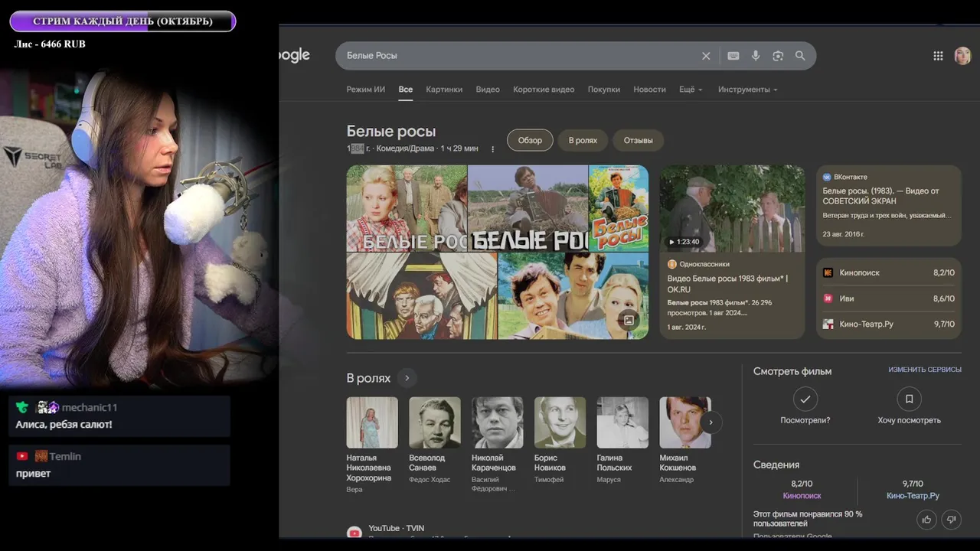980x551 pixels.
Task: Submit search with the magnifying glass icon
Action: point(800,56)
